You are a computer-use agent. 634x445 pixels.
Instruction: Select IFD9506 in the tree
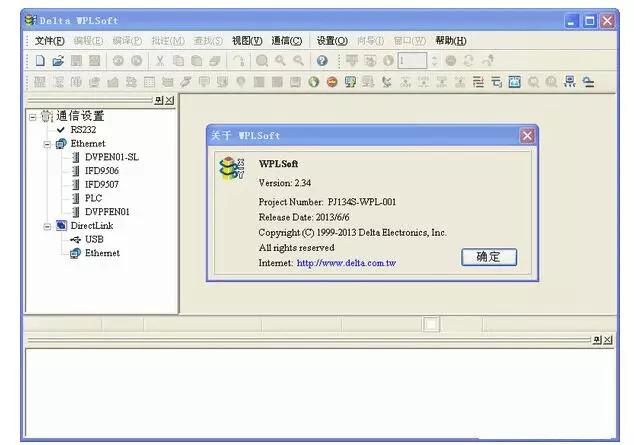(x=102, y=171)
